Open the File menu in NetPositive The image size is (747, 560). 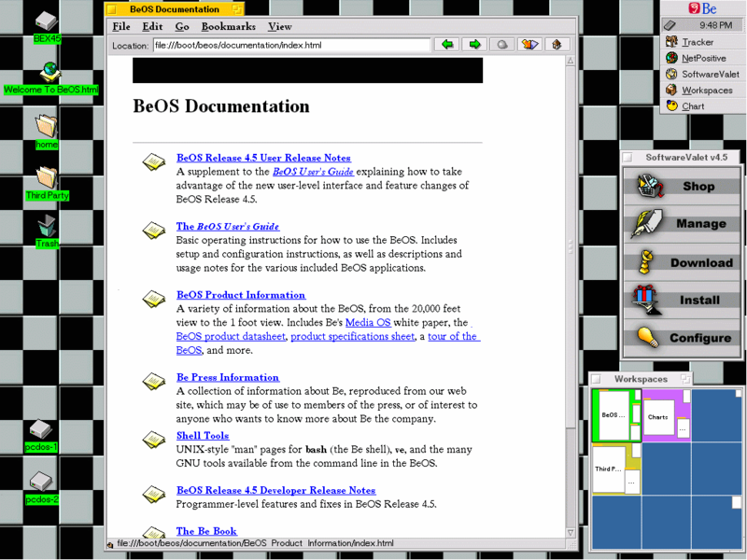[x=121, y=26]
